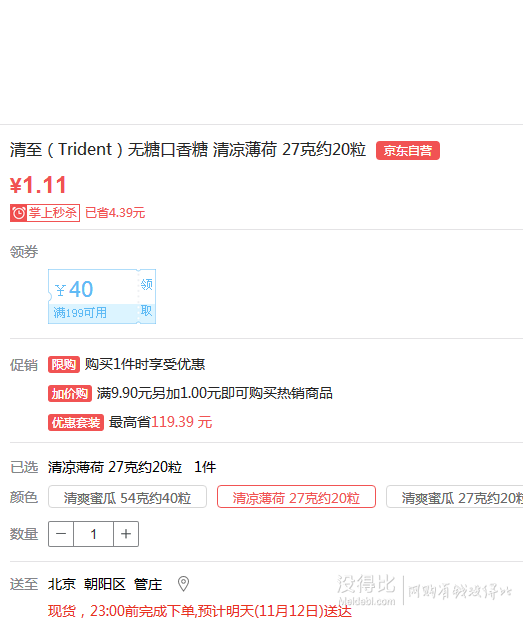Viewport: 523px width, 625px height.
Task: Select the 清凉薄荷 27克约20粒 option
Action: tap(296, 497)
